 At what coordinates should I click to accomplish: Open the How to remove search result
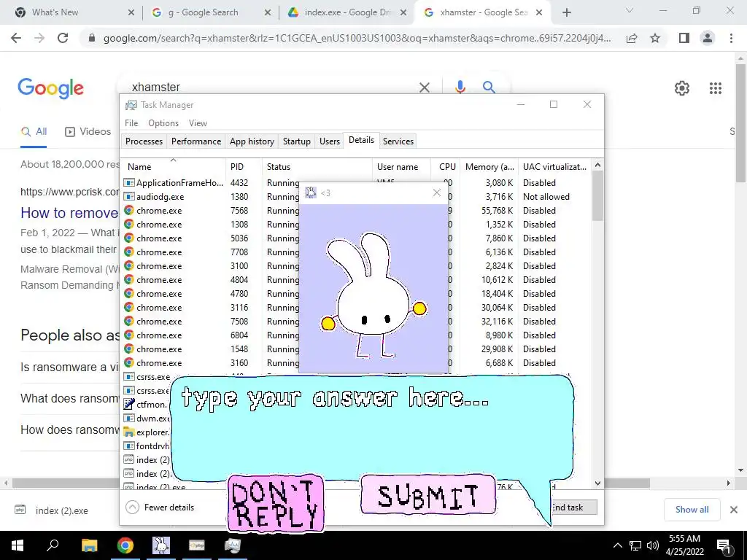point(69,213)
